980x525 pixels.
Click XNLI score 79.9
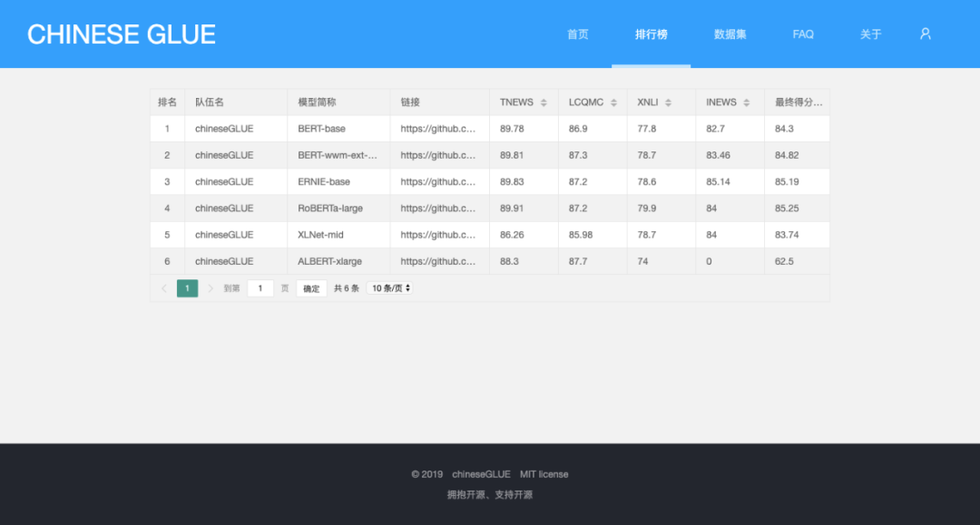coord(646,208)
